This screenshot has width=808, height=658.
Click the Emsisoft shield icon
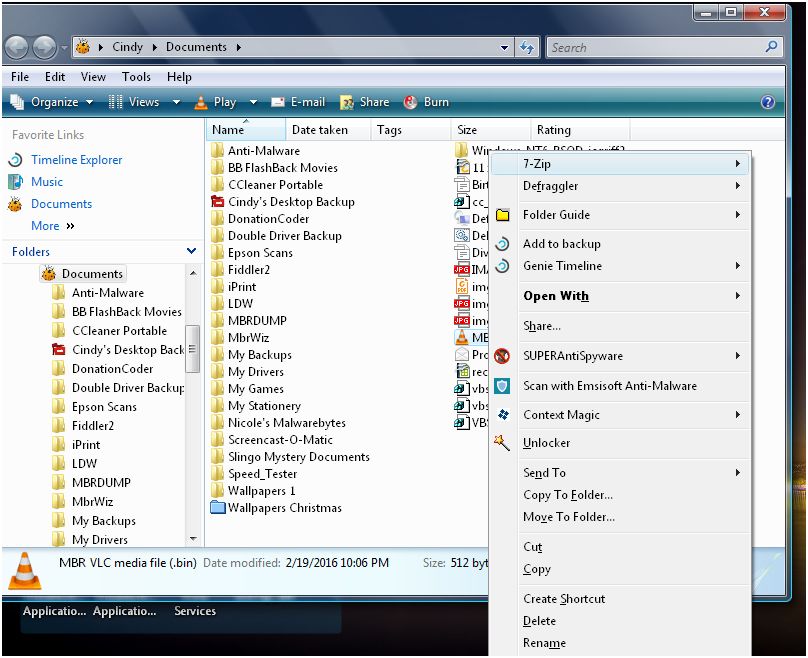[x=502, y=385]
